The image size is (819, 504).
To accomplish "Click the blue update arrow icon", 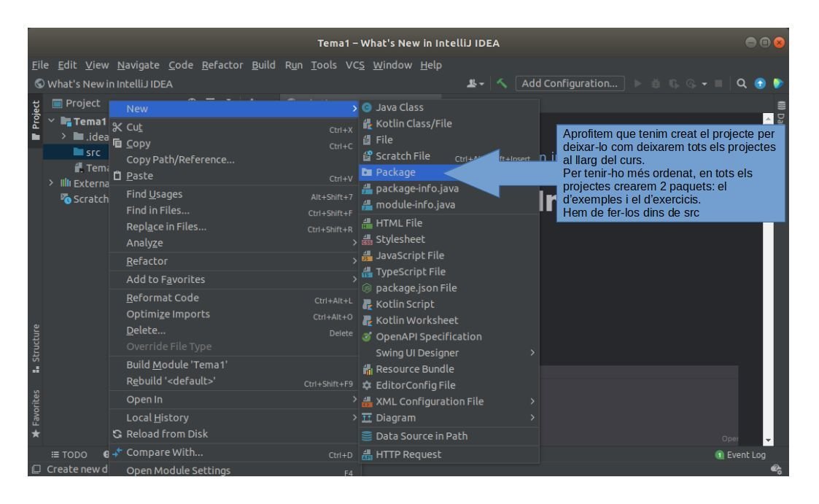I will (x=760, y=84).
